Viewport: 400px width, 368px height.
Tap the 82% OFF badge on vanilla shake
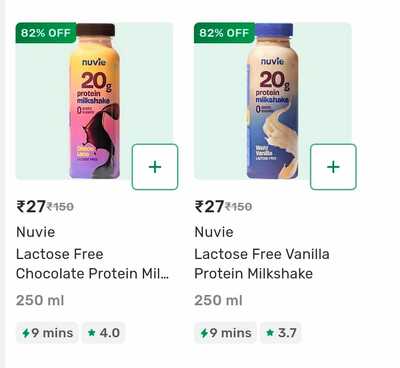coord(224,33)
